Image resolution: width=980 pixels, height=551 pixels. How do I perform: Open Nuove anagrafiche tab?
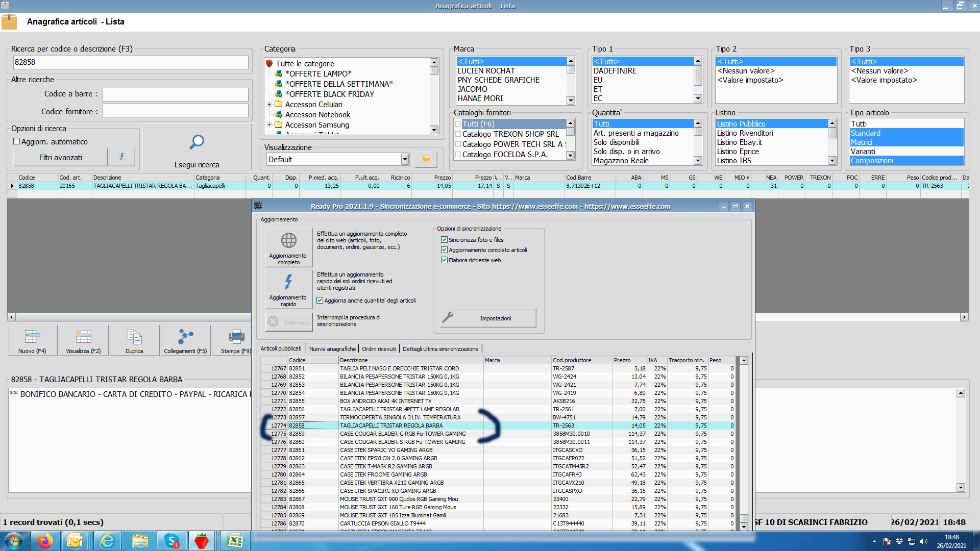(x=332, y=349)
